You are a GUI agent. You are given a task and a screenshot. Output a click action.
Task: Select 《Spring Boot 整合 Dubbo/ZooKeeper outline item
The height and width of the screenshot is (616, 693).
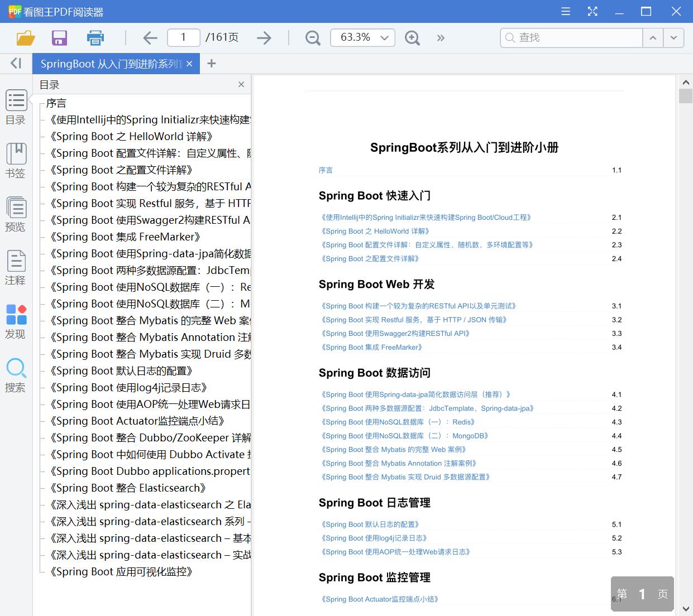pos(150,437)
